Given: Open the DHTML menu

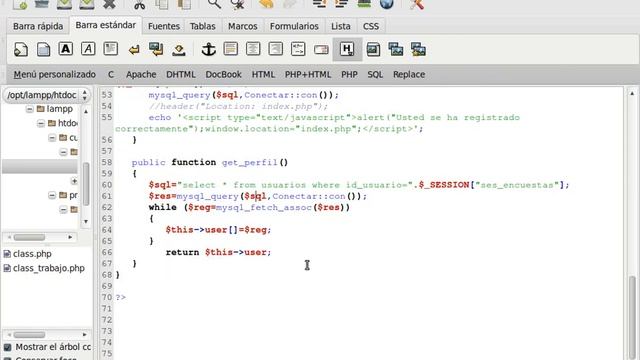Looking at the screenshot, I should coord(180,74).
